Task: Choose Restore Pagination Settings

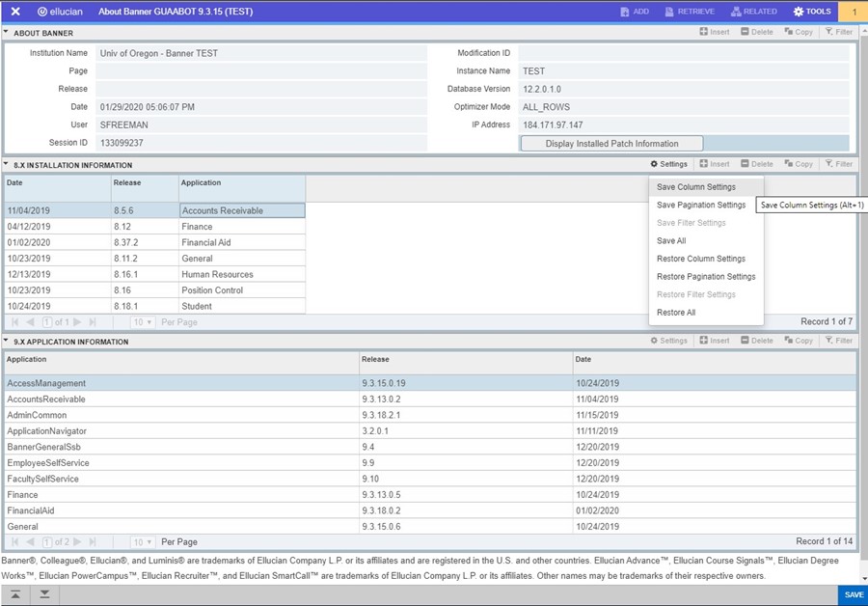Action: [706, 276]
